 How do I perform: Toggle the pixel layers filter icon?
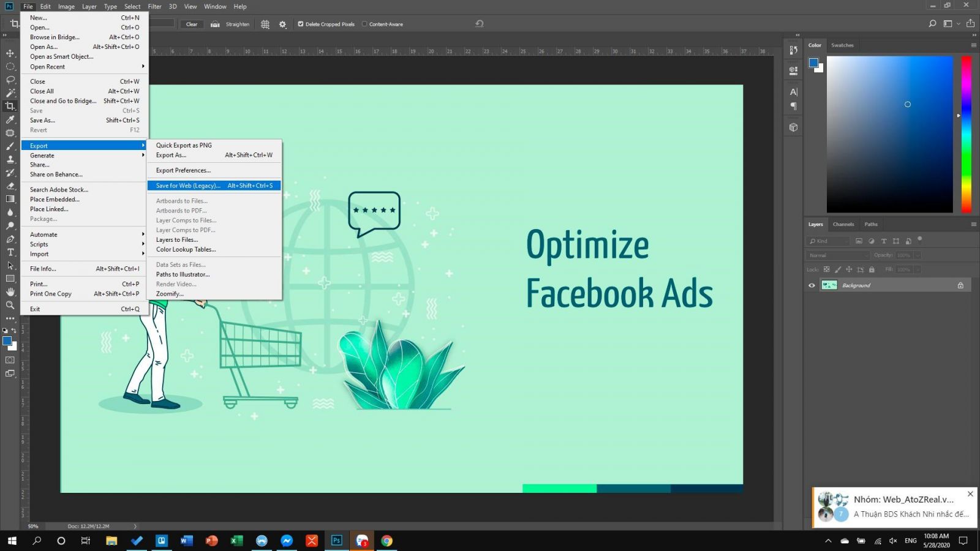coord(859,241)
